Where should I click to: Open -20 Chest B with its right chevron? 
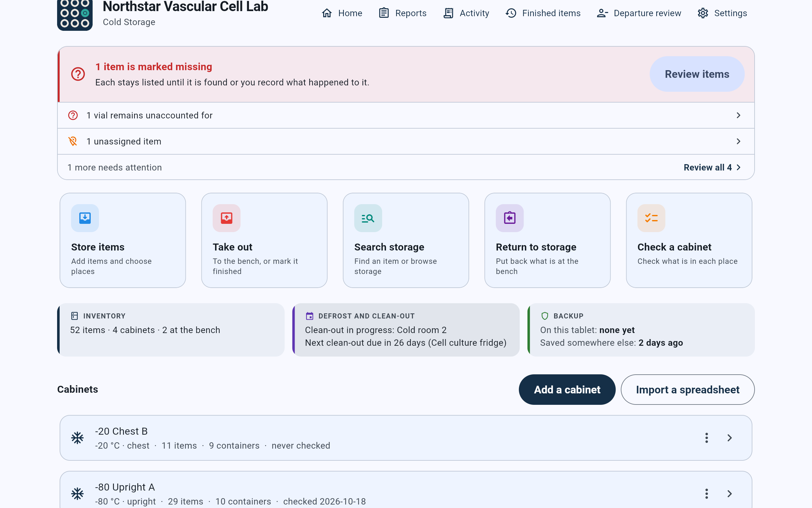730,438
